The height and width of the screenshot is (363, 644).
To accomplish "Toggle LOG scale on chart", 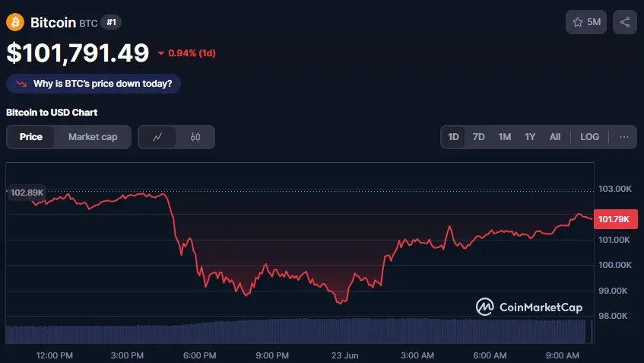I will [589, 137].
